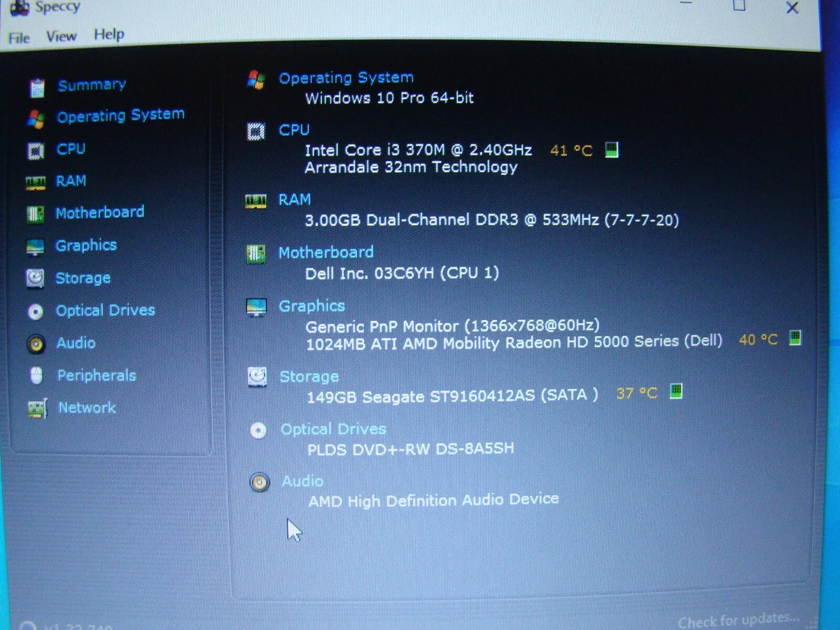
Task: Maximize the Speccy window
Action: coord(739,6)
